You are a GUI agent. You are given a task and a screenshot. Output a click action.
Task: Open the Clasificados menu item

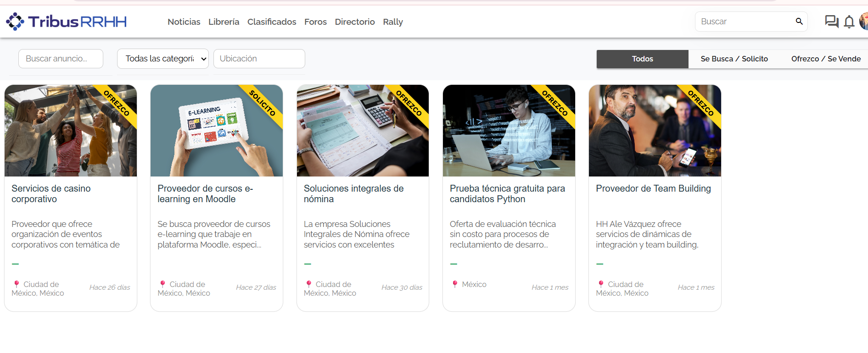point(272,22)
